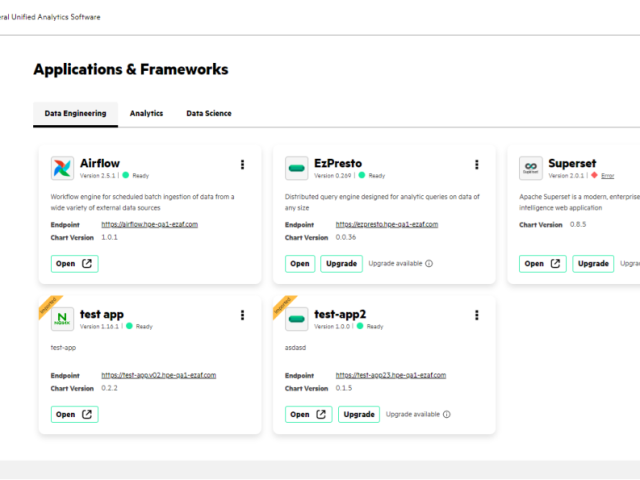The width and height of the screenshot is (640, 480).
Task: Open the Airflow application
Action: 74,264
